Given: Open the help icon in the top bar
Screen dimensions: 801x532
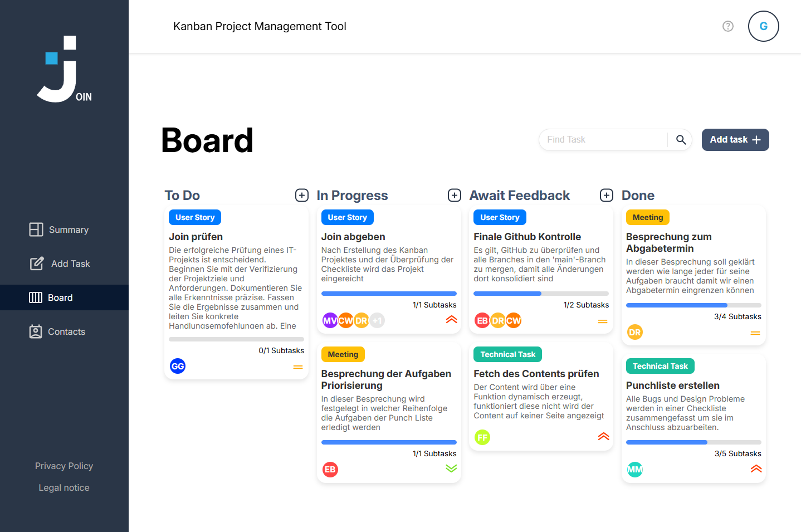Looking at the screenshot, I should point(727,26).
